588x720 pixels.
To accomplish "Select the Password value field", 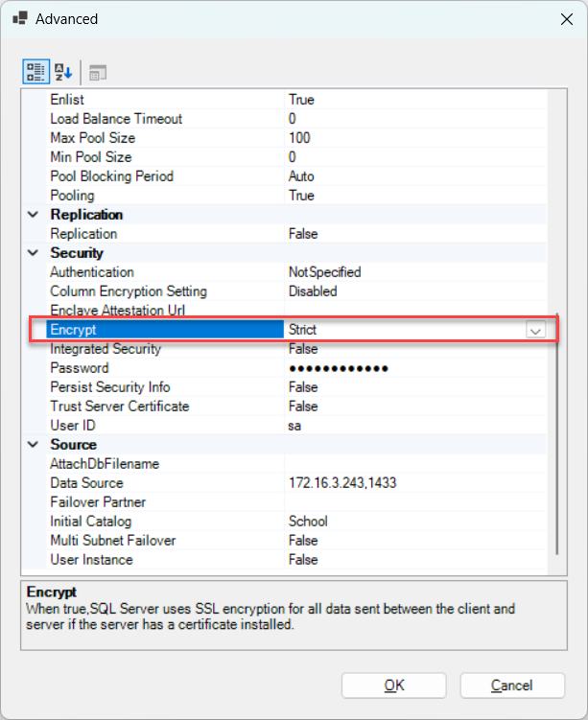I will pos(412,368).
